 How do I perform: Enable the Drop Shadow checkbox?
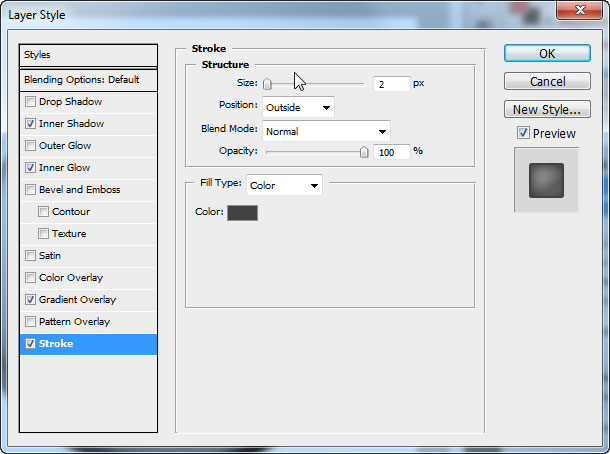click(30, 102)
